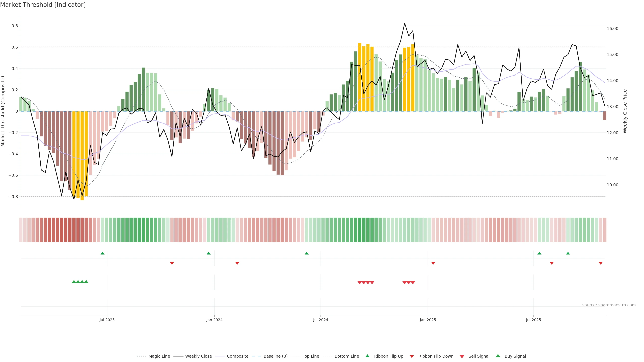Click the Market Threshold [Indicator] title
The image size is (644, 362).
click(43, 5)
